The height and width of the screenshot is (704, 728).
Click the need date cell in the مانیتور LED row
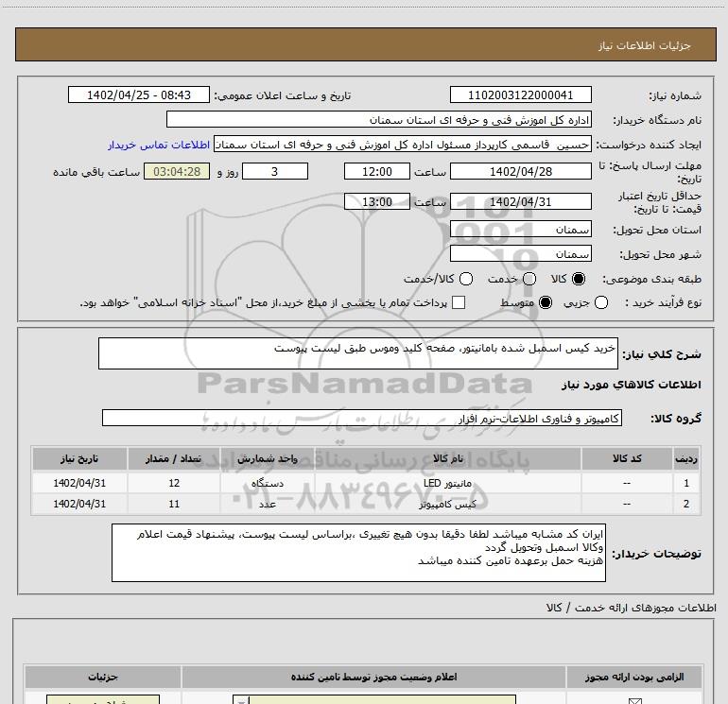pos(79,483)
